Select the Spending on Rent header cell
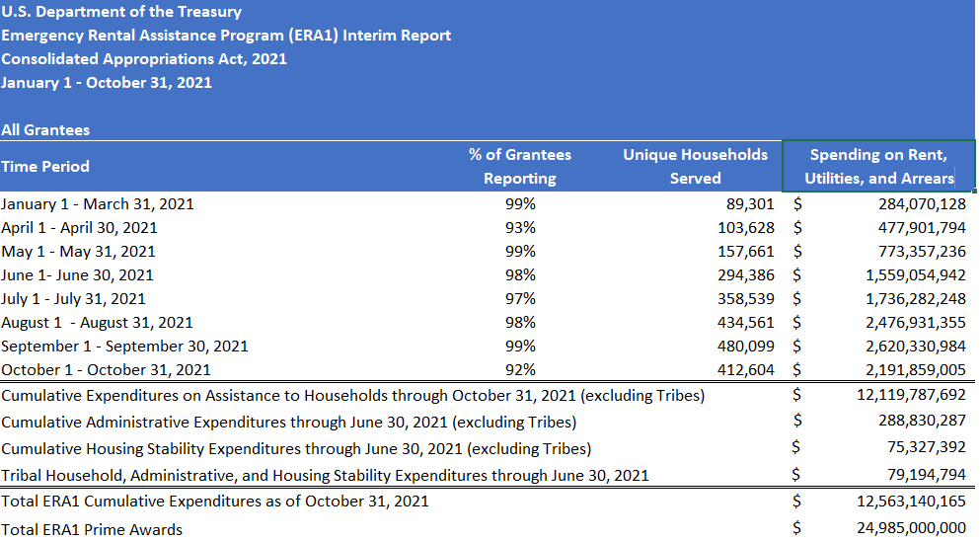The image size is (980, 541). [x=878, y=167]
